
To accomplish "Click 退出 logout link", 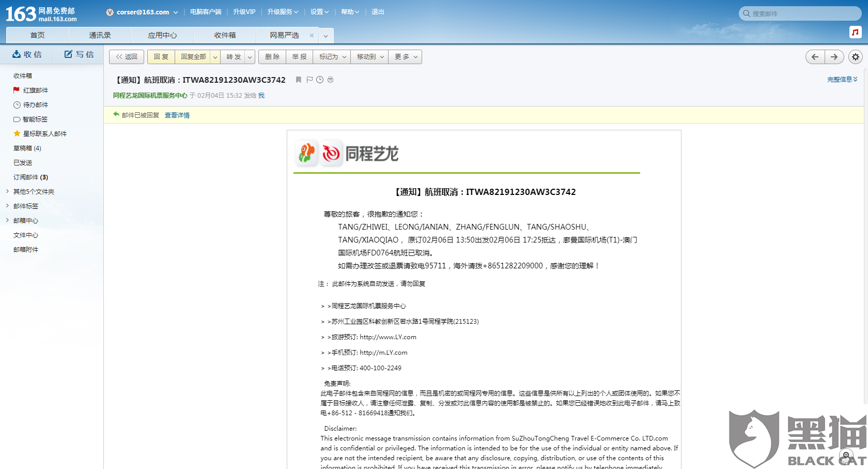I will coord(378,12).
